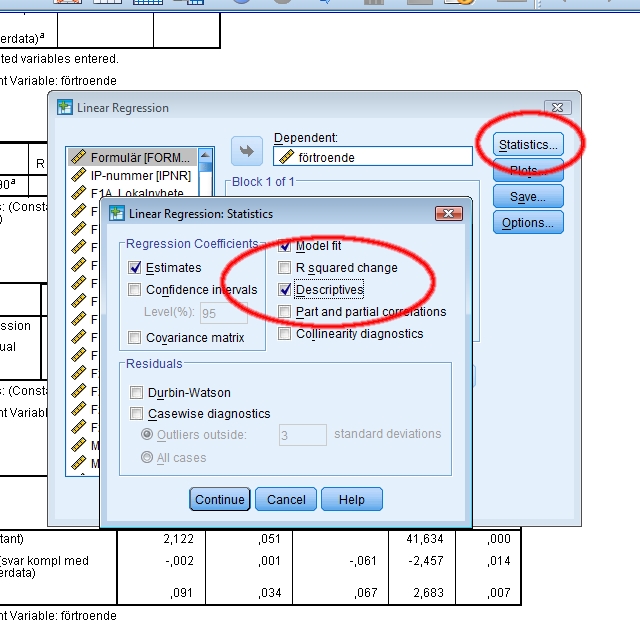
Task: Click Cancel in Statistics dialog
Action: (286, 500)
